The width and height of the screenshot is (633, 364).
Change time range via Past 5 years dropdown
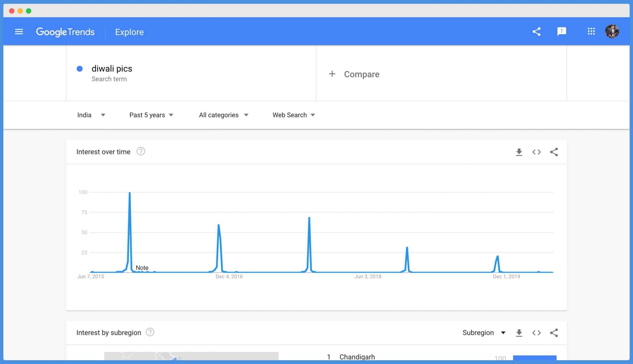151,115
